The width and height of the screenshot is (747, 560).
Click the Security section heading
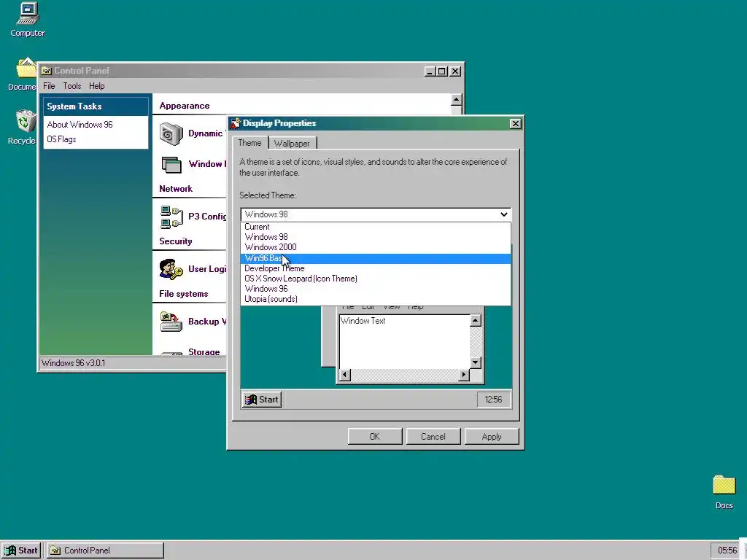(x=176, y=241)
